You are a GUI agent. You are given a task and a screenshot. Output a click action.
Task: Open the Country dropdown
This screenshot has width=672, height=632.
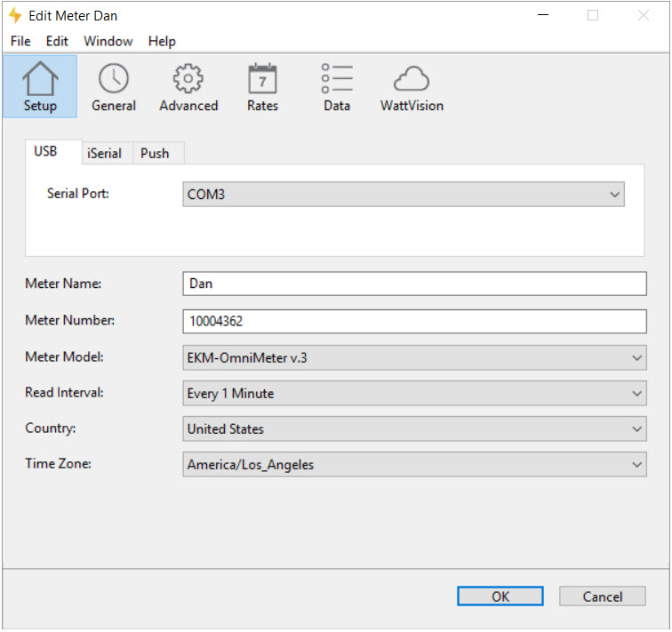414,428
